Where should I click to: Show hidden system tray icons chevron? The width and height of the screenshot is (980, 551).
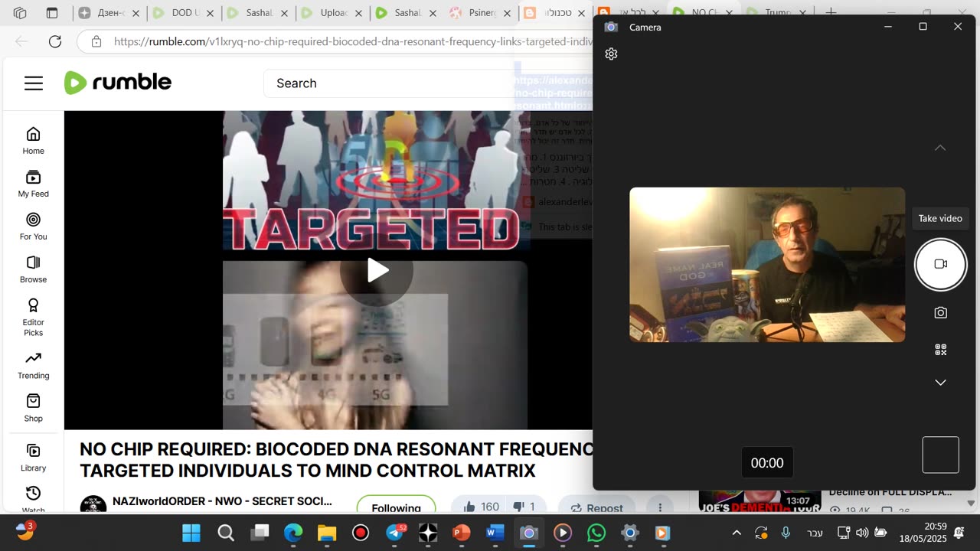(x=737, y=533)
